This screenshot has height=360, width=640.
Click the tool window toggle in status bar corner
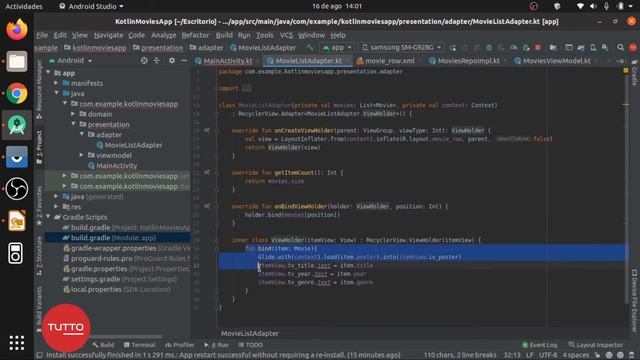pyautogui.click(x=40, y=355)
